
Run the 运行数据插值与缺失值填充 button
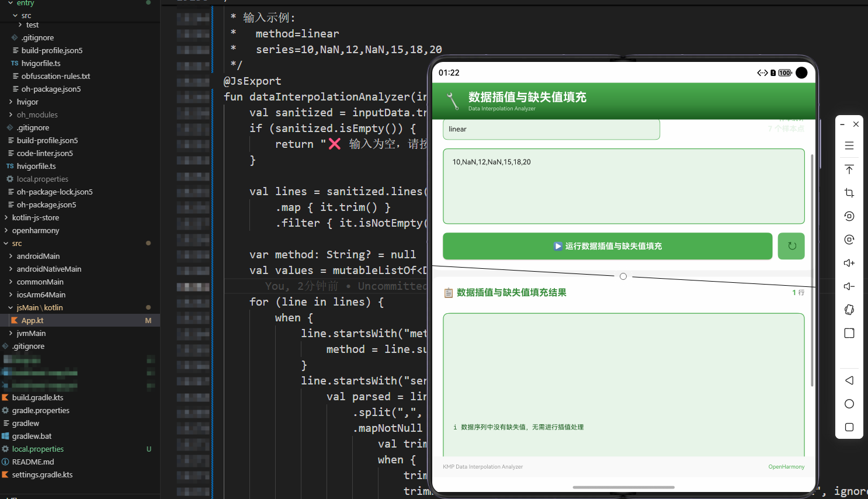607,246
